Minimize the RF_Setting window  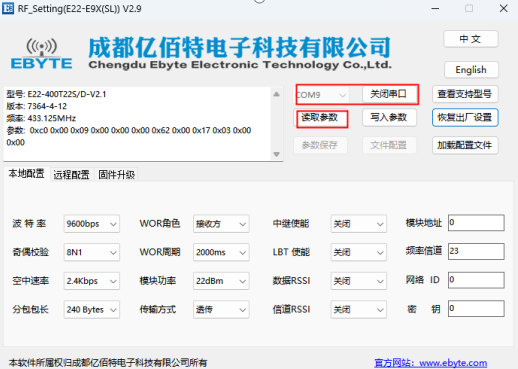(435, 8)
